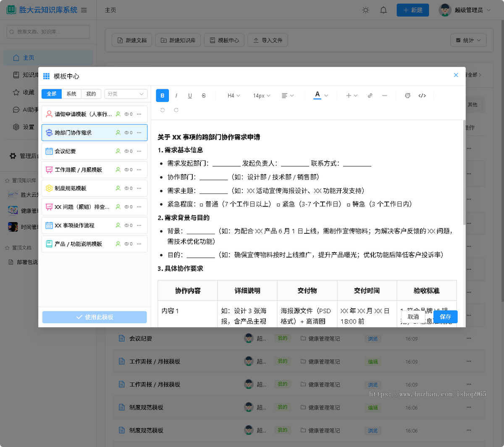Click the 新建 button in header

413,10
